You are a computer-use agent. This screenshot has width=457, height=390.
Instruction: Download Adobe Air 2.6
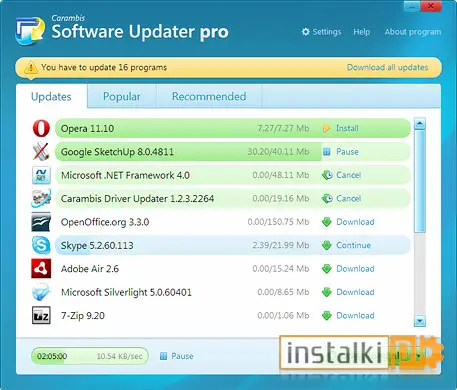355,269
